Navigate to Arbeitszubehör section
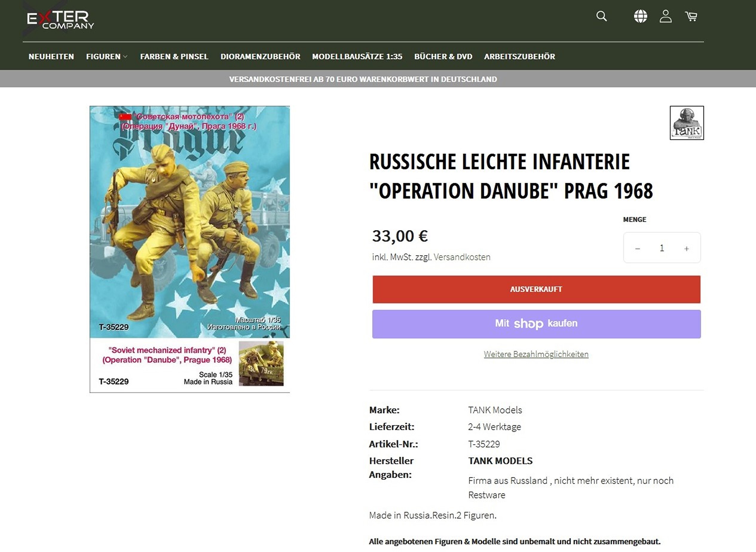This screenshot has width=756, height=552. tap(519, 57)
